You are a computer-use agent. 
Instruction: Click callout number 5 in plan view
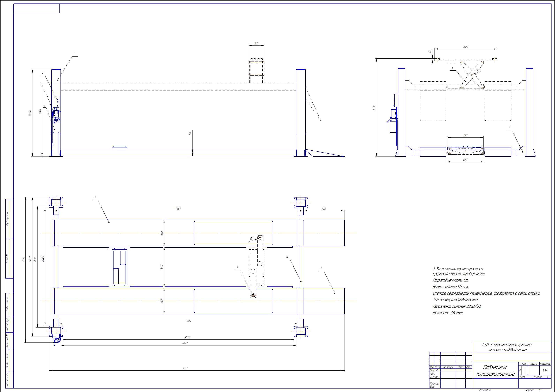[x=95, y=197]
